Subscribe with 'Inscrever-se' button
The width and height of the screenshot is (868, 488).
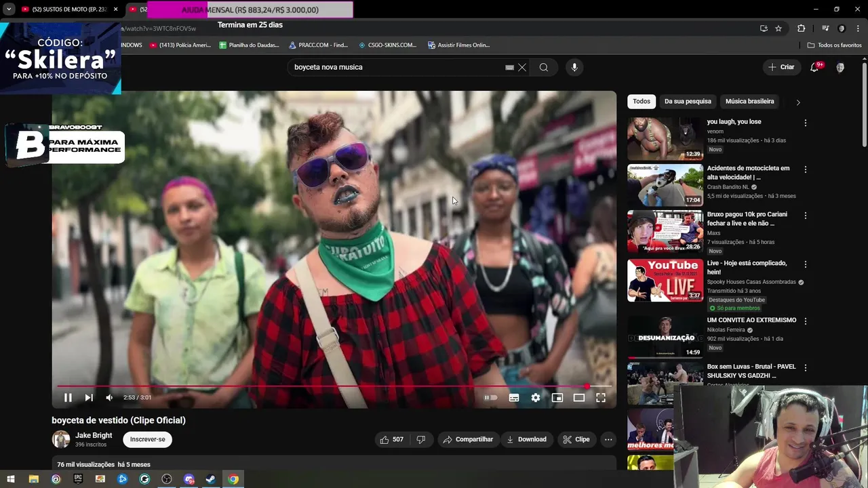(147, 439)
